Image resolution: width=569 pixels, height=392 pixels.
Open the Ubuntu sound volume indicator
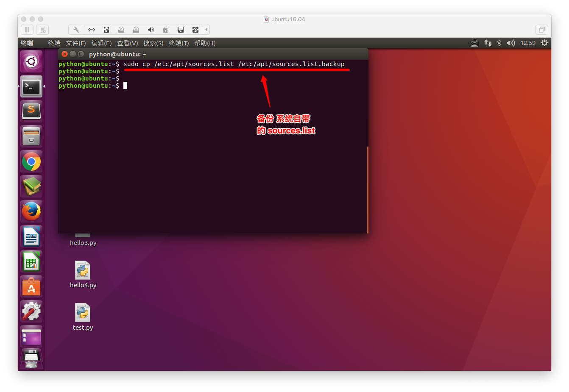(x=510, y=43)
